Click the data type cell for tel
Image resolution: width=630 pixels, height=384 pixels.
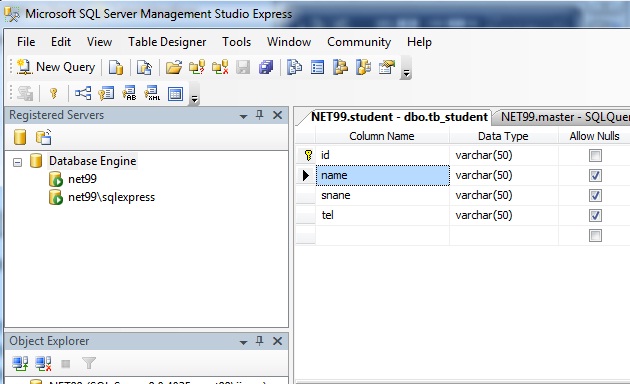click(x=504, y=215)
